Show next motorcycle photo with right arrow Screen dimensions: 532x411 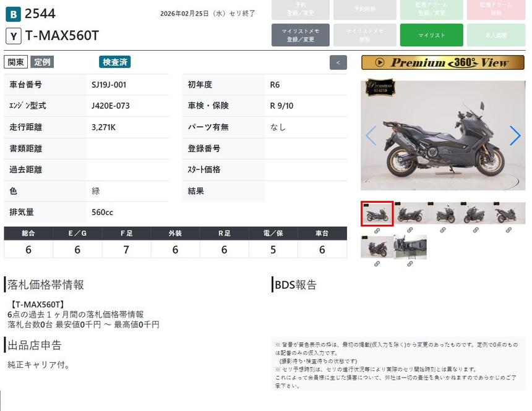(515, 135)
